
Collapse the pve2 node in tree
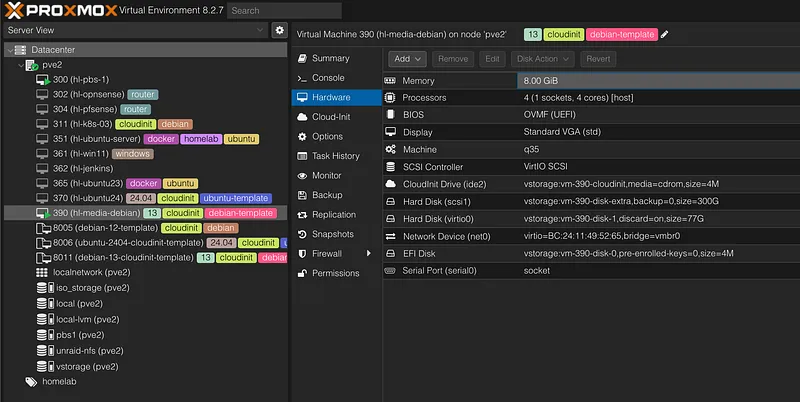(x=18, y=65)
